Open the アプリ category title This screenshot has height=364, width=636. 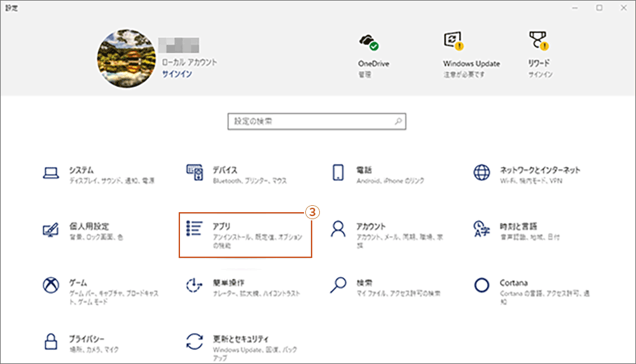[221, 226]
